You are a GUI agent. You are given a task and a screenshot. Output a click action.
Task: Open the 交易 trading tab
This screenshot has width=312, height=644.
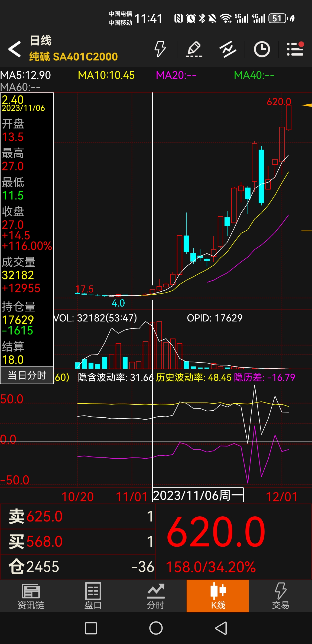(x=281, y=596)
